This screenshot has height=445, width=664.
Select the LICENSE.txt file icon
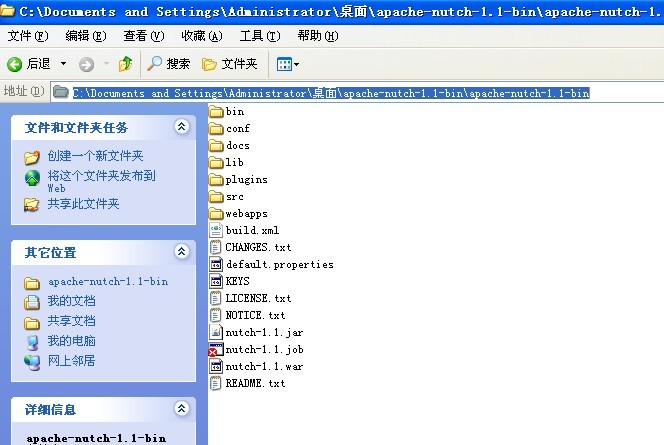click(216, 298)
